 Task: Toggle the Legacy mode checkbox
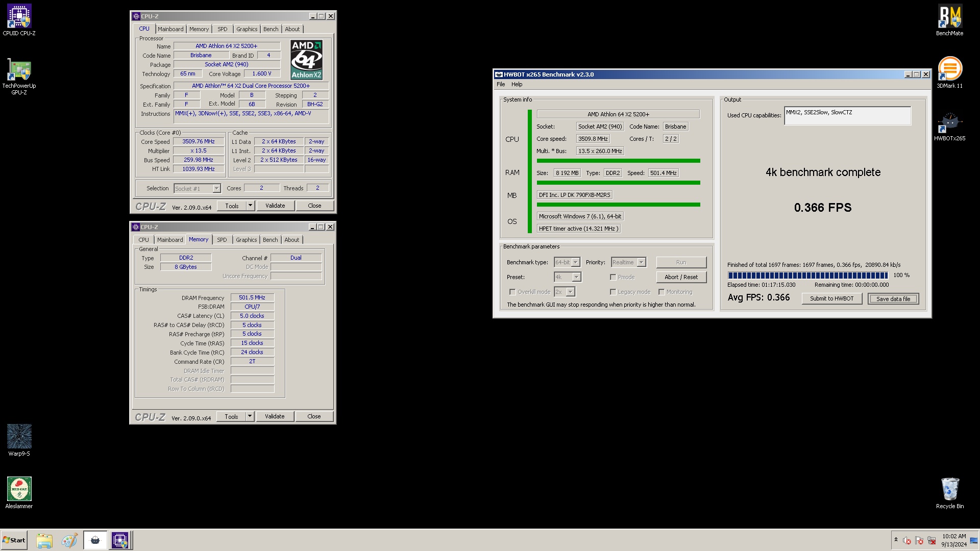coord(613,292)
